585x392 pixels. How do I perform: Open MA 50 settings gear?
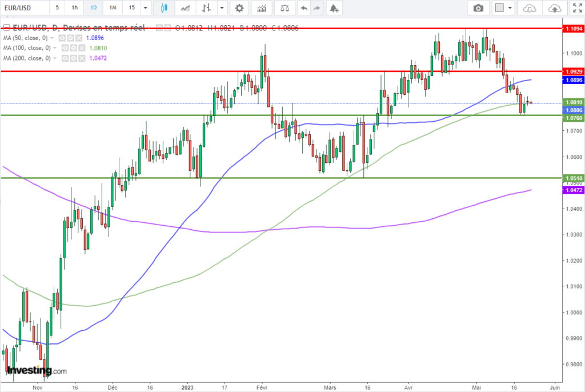[x=70, y=38]
